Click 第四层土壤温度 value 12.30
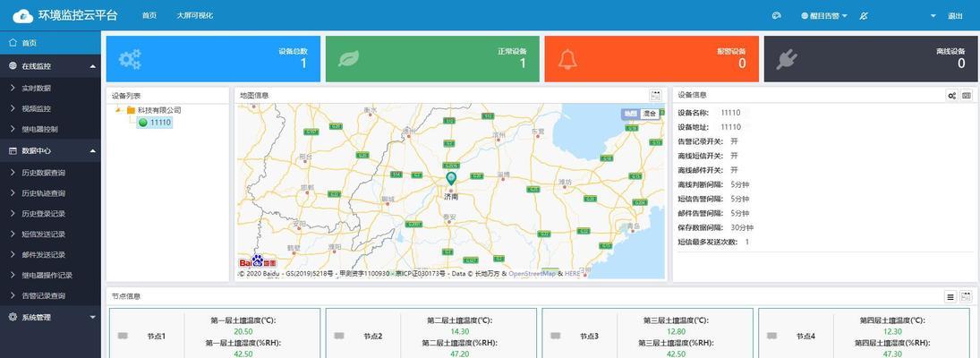The height and width of the screenshot is (358, 980). (x=892, y=332)
